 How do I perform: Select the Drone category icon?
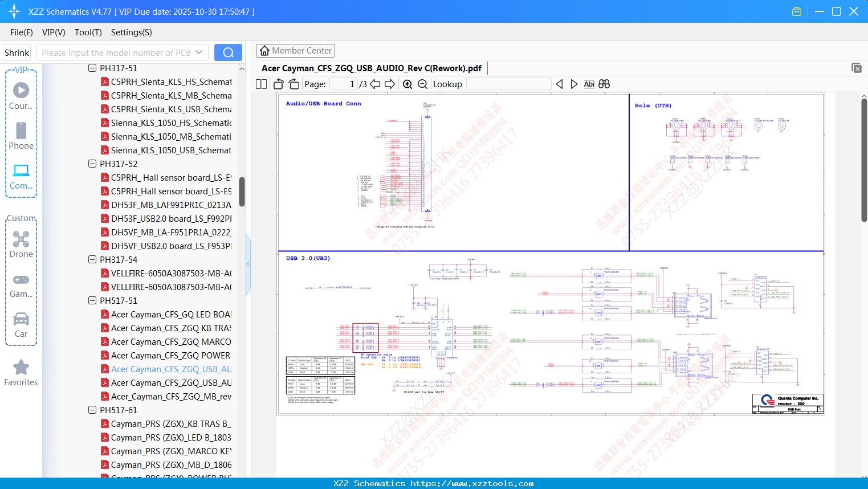coord(21,245)
